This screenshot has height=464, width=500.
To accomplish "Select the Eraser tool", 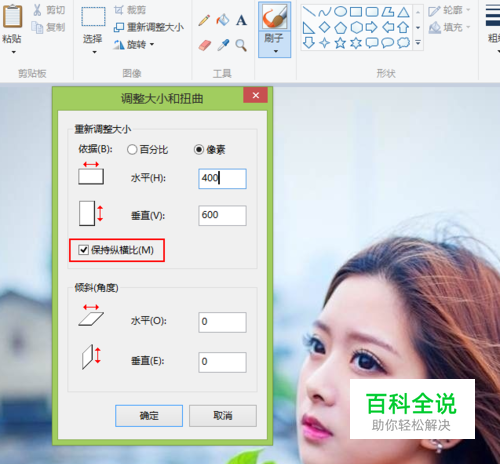I will point(205,45).
